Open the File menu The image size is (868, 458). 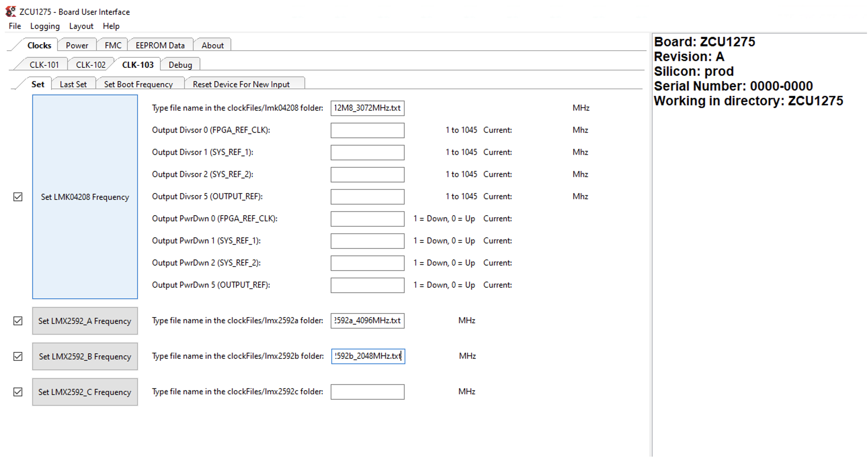(14, 26)
